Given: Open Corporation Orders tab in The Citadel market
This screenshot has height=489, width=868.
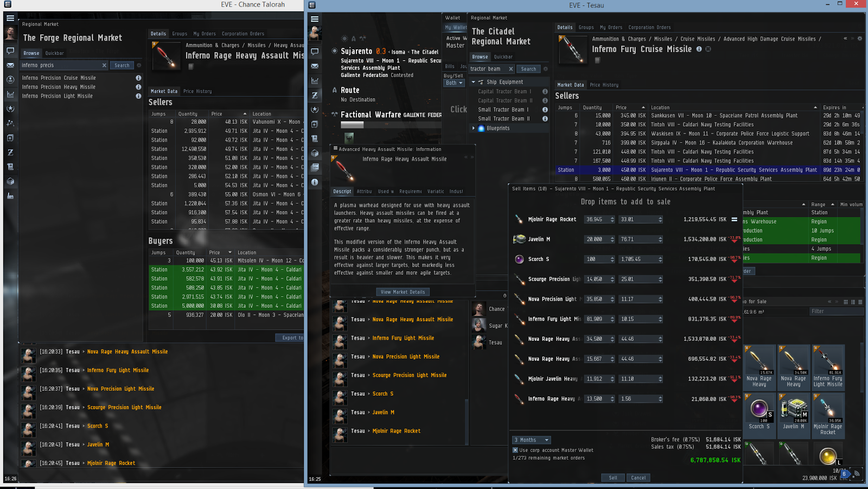Looking at the screenshot, I should tap(649, 27).
